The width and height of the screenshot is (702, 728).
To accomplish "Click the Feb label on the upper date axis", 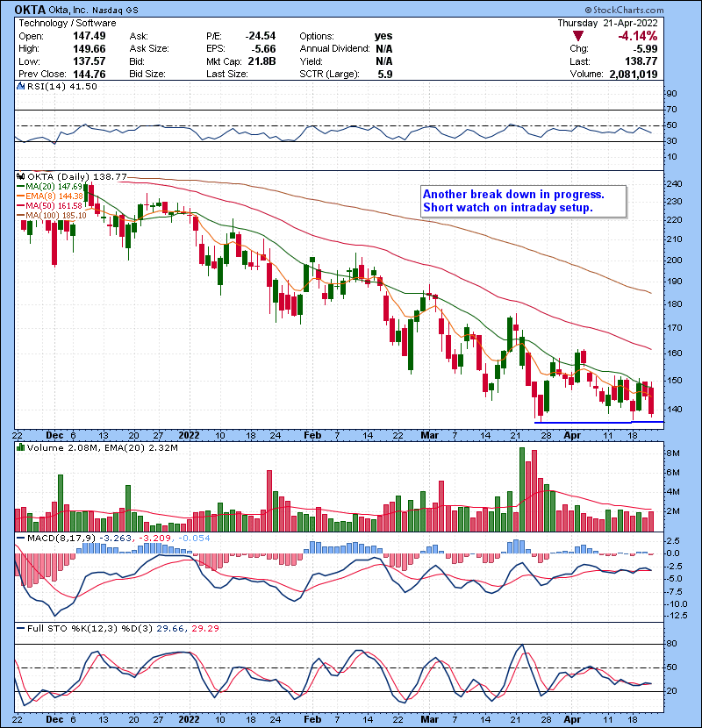I will coord(312,436).
